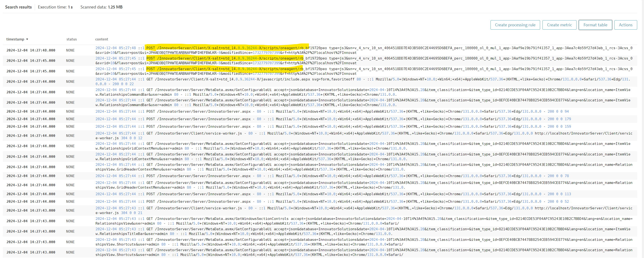Image resolution: width=644 pixels, height=258 pixels.
Task: Click the Create processing rule button
Action: pos(515,25)
